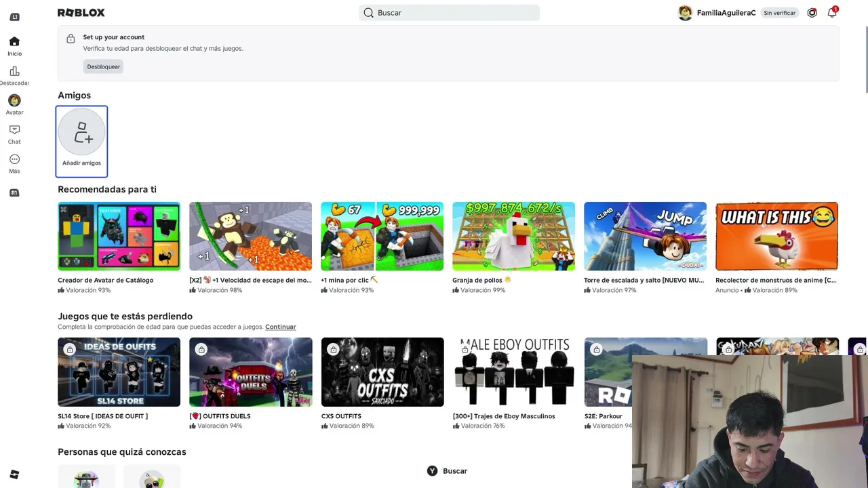Click the Buscar label at the bottom
The height and width of the screenshot is (488, 868).
455,471
